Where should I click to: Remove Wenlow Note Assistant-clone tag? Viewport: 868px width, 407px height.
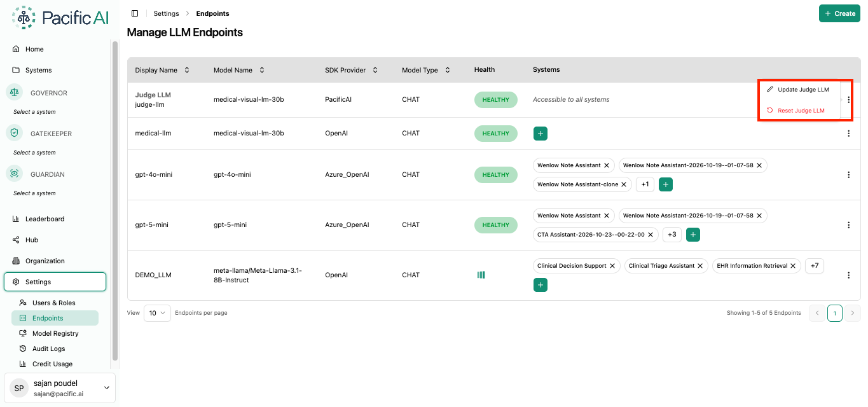624,184
